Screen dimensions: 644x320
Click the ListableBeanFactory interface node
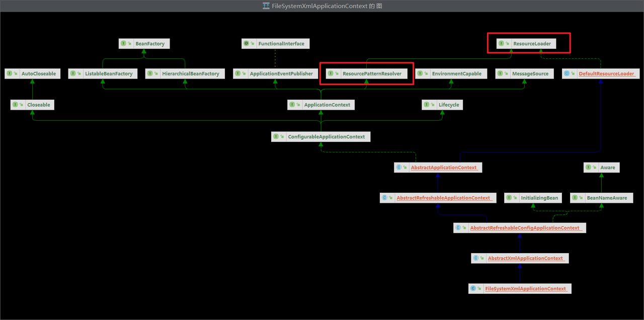tap(103, 73)
